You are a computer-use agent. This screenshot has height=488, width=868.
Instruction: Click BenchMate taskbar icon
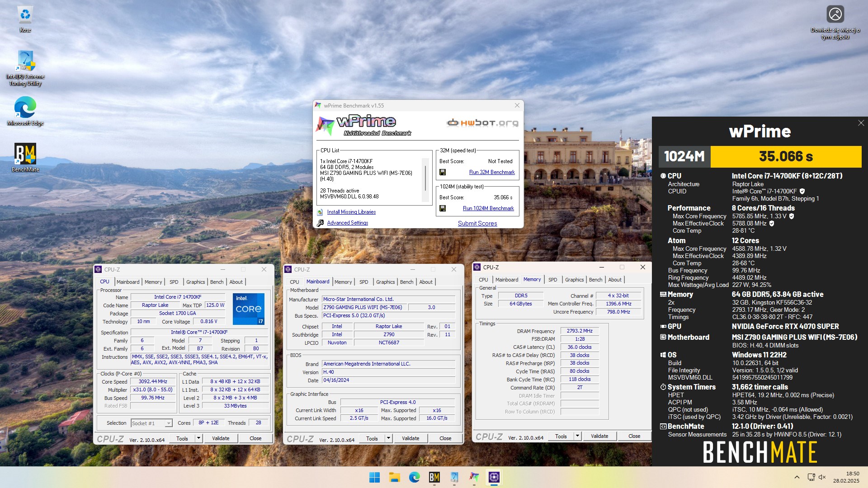click(x=434, y=477)
